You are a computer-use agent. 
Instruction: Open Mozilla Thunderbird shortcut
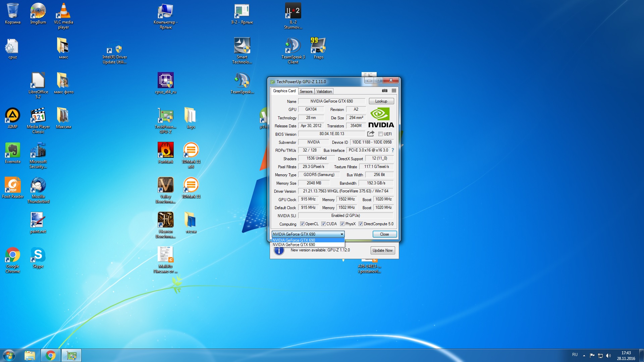[x=38, y=190]
